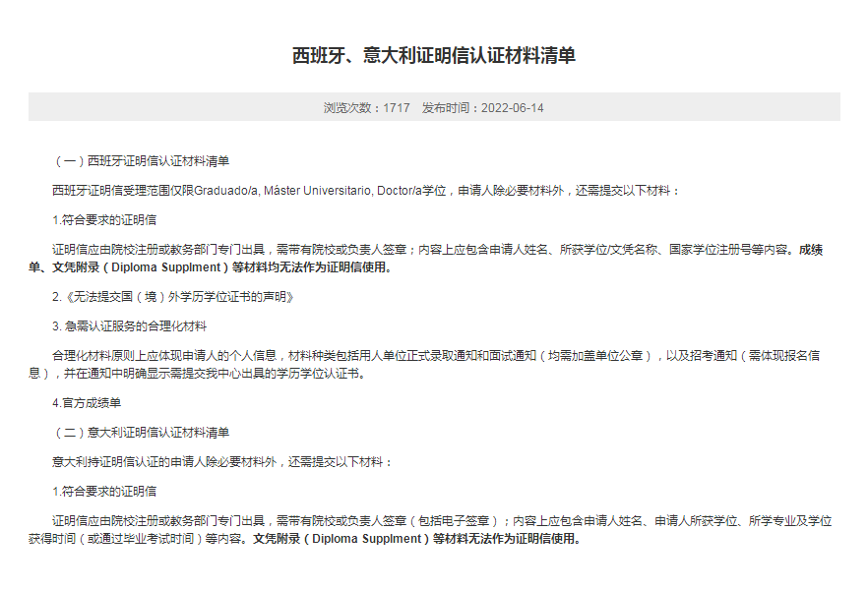This screenshot has height=590, width=868.
Task: Click the view count 浏览次数：1717
Action: 366,107
